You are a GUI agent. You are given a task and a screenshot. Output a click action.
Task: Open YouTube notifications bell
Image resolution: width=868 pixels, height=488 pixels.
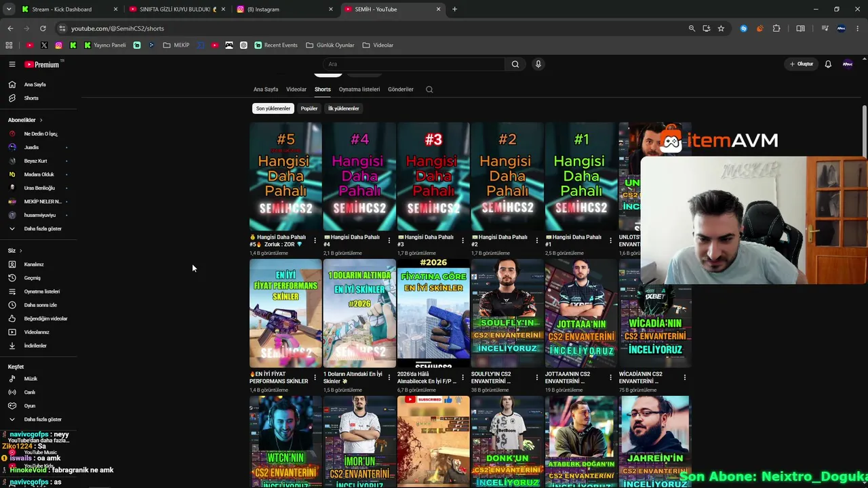828,64
